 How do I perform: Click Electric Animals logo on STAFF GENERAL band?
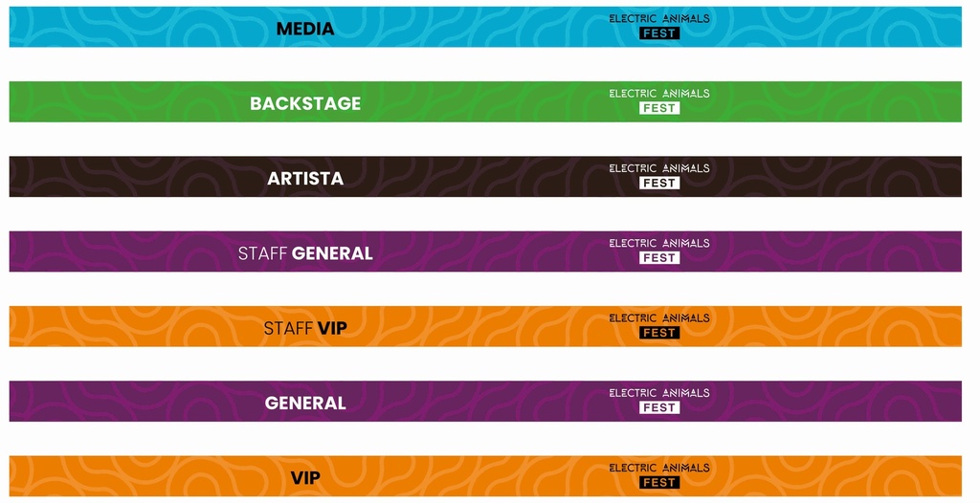(x=659, y=251)
